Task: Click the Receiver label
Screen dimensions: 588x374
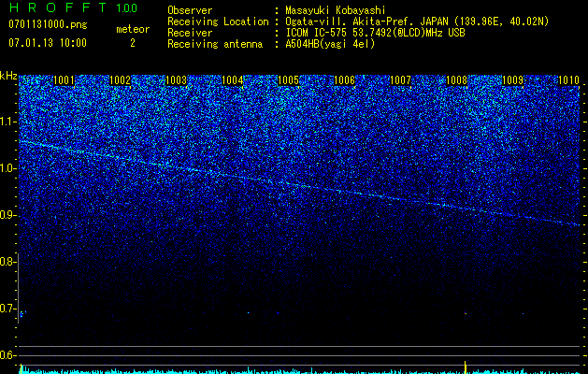Action: click(x=190, y=33)
